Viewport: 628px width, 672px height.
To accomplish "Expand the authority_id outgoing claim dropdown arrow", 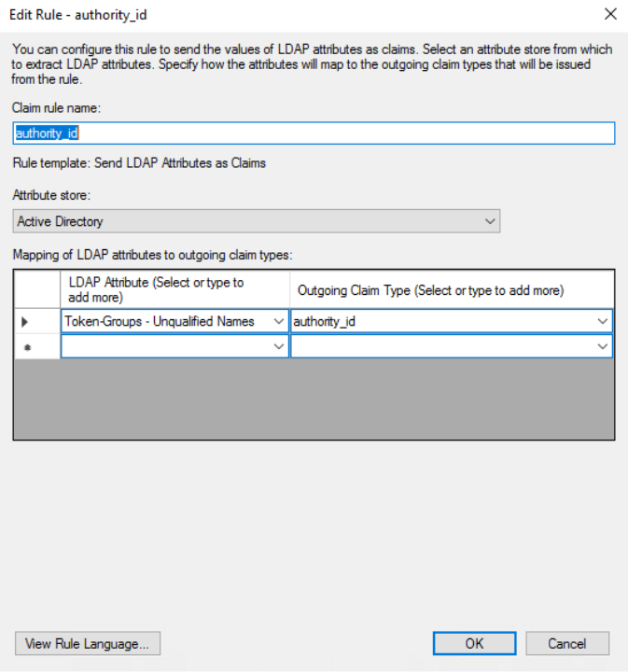I will click(x=602, y=322).
